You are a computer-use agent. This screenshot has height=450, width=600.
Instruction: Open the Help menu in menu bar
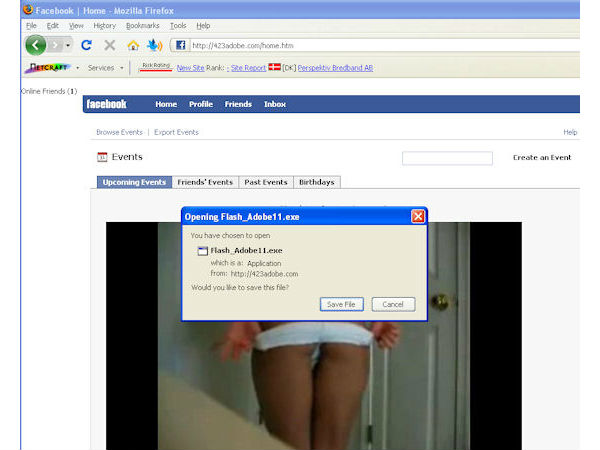click(x=203, y=26)
